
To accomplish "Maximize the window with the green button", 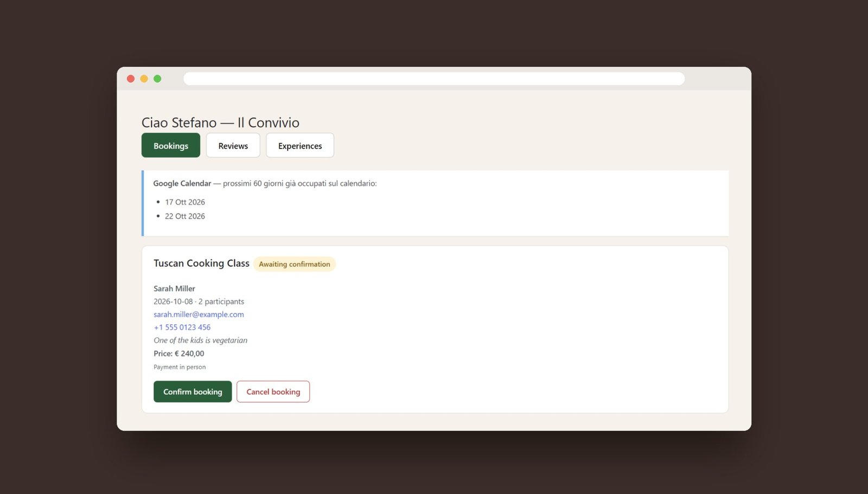I will 157,79.
